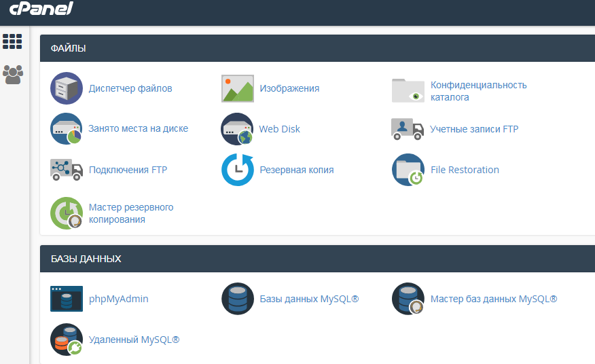Open the Диспетчер файлов link
This screenshot has height=364, width=595.
(130, 88)
